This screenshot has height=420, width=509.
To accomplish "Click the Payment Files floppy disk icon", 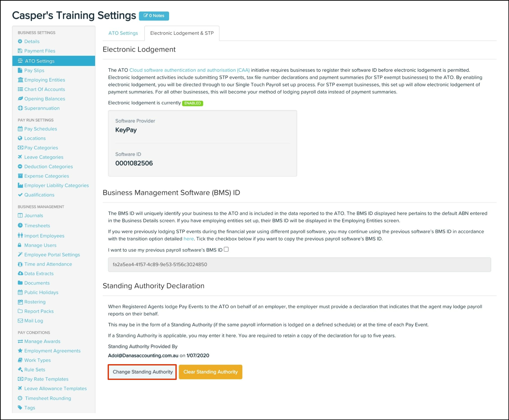I will [x=20, y=51].
